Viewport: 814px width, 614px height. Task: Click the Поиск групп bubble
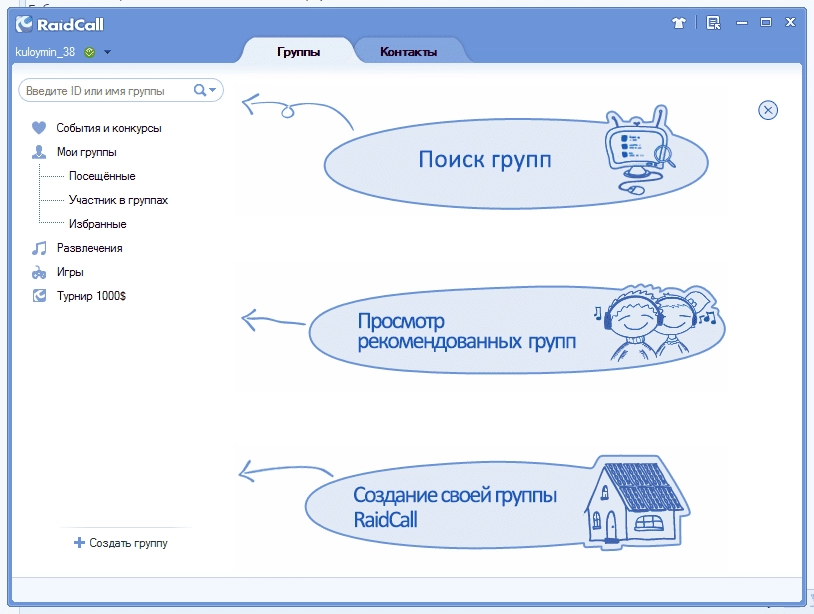tap(516, 163)
